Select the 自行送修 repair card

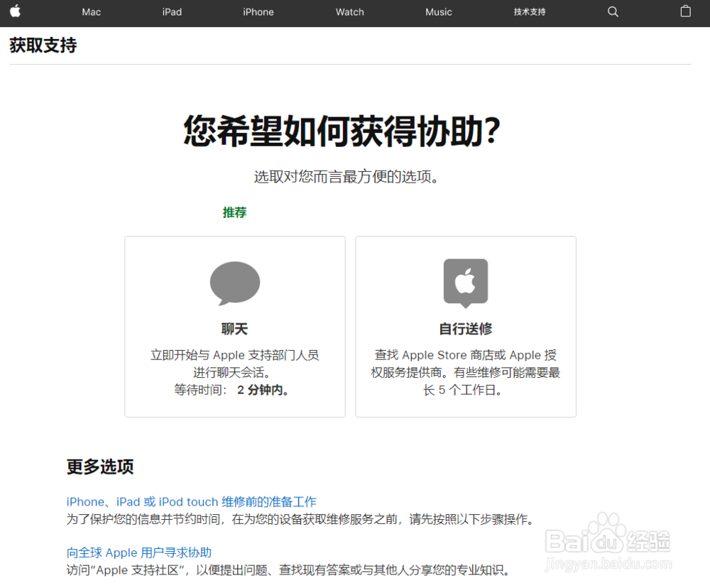(x=465, y=327)
